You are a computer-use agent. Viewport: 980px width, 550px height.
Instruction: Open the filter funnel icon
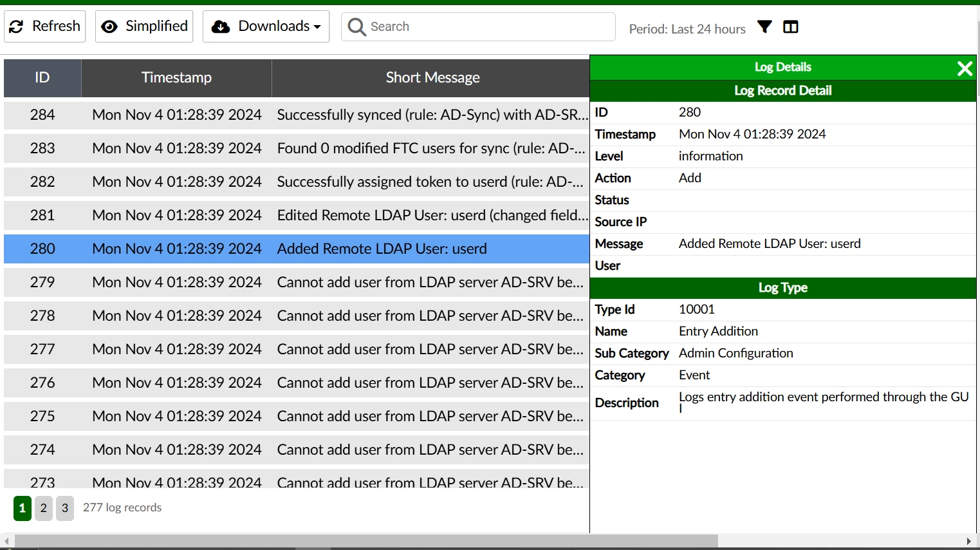click(x=764, y=26)
